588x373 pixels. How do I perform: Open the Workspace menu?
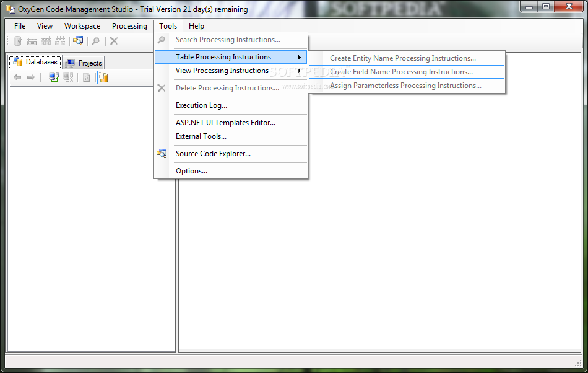coord(82,26)
